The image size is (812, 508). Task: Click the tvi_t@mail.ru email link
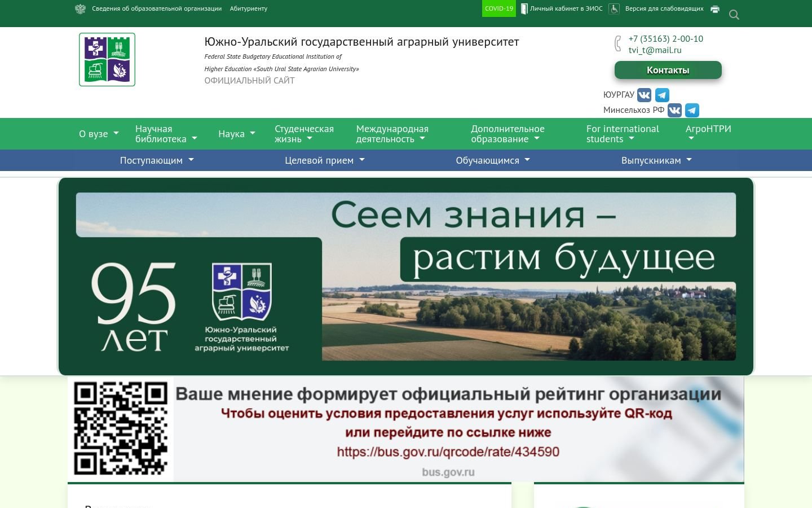click(655, 50)
